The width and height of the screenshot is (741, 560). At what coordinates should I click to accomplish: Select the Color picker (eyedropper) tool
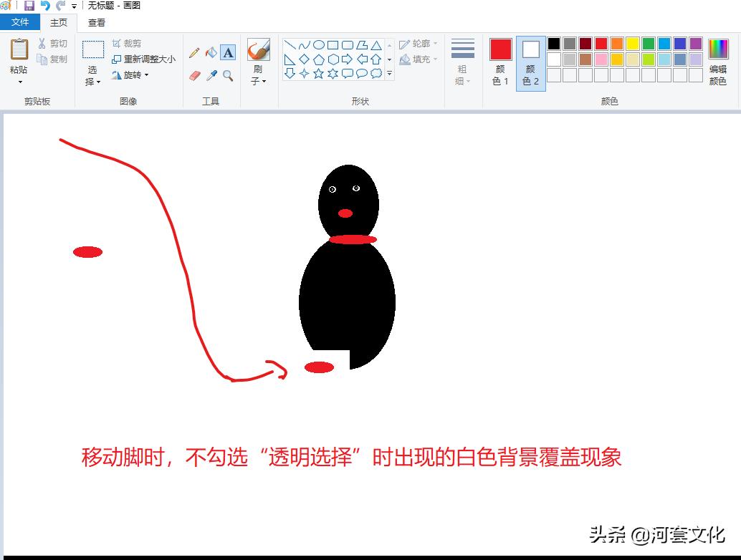click(212, 75)
